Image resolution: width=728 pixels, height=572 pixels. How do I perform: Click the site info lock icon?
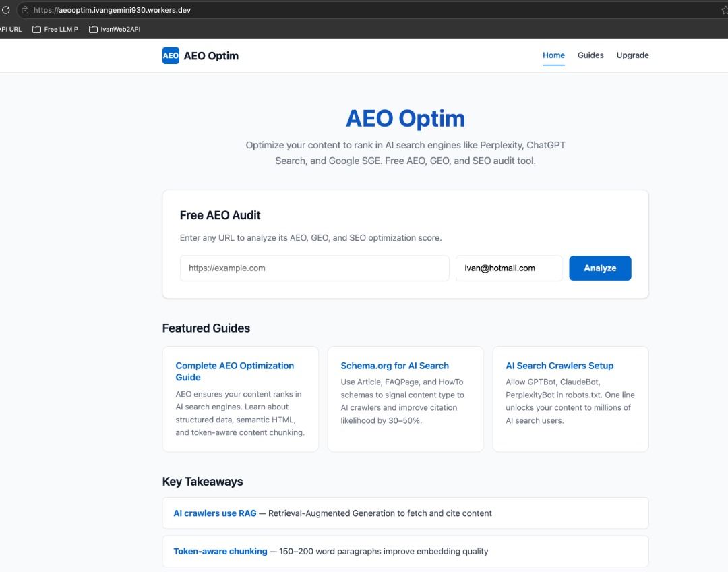click(x=25, y=9)
